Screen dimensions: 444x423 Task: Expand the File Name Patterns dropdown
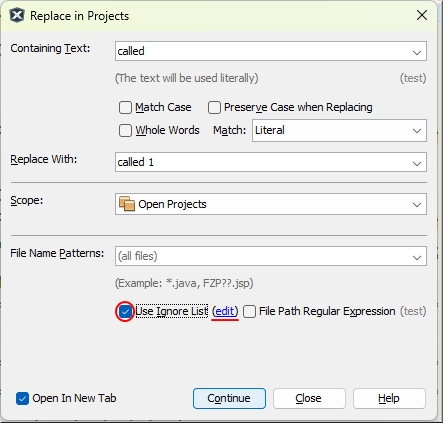tap(417, 257)
